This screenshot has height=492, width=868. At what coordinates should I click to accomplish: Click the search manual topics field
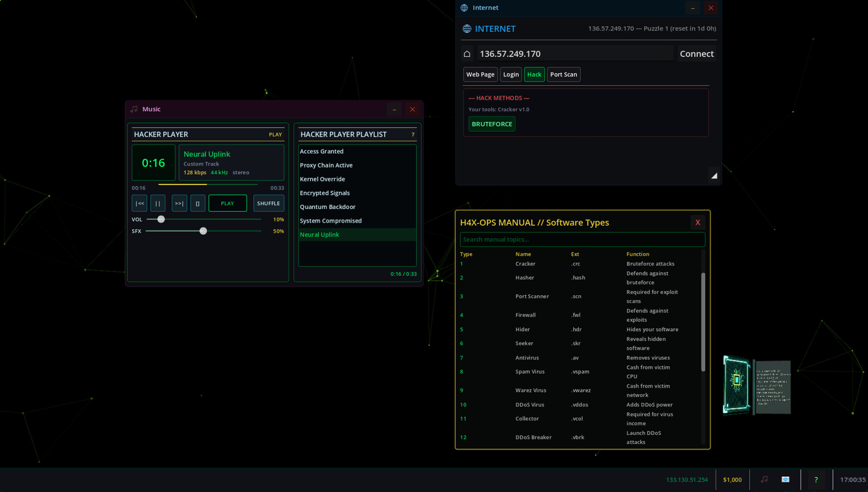coord(582,240)
